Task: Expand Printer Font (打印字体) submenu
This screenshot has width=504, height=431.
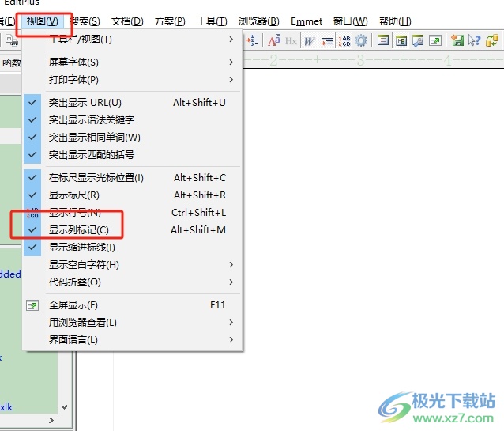Action: point(133,80)
